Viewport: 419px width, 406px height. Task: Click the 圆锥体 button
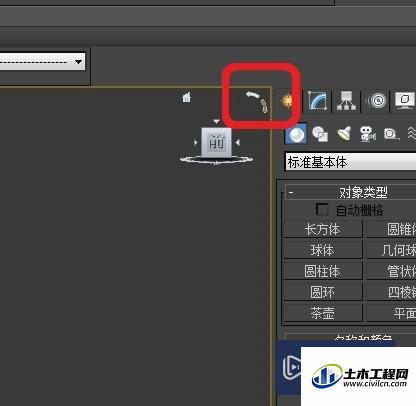click(x=392, y=229)
